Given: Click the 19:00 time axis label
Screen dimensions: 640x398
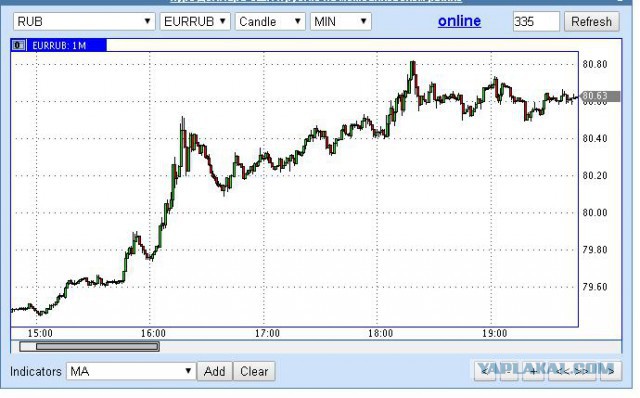Looking at the screenshot, I should coord(494,334).
